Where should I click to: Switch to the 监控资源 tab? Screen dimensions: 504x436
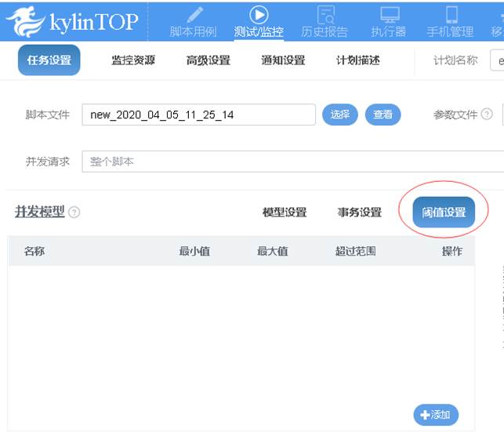click(x=133, y=60)
